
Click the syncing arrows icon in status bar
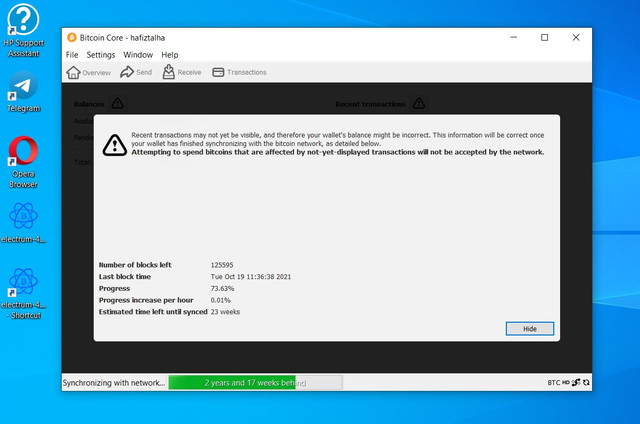tap(586, 383)
